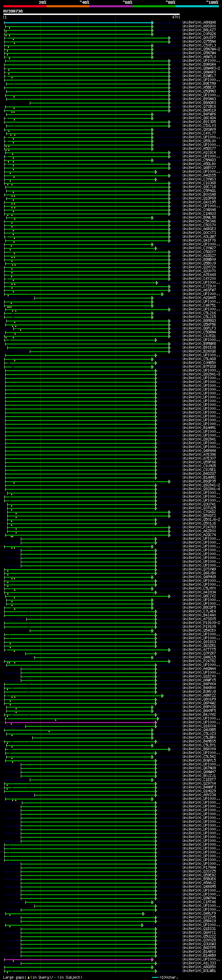The height and width of the screenshot is (980, 222).
Task: Select the UniRef100_P24783 entry
Action: pyautogui.click(x=199, y=527)
